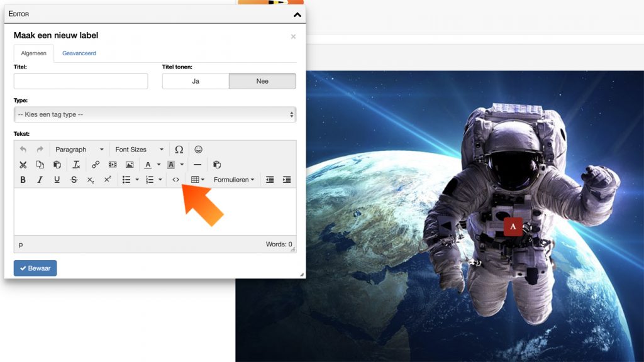Open the text color dropdown arrow

159,165
